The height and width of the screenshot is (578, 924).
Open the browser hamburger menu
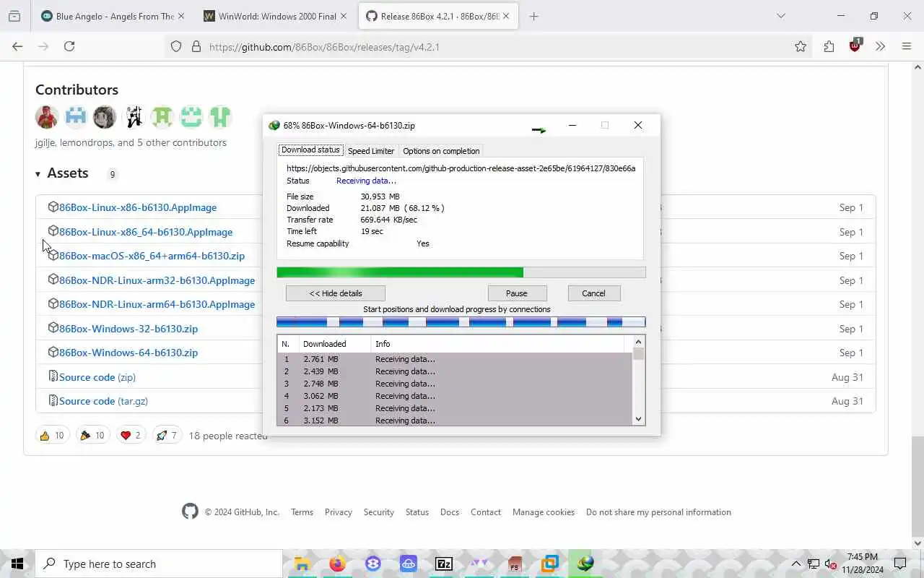907,46
